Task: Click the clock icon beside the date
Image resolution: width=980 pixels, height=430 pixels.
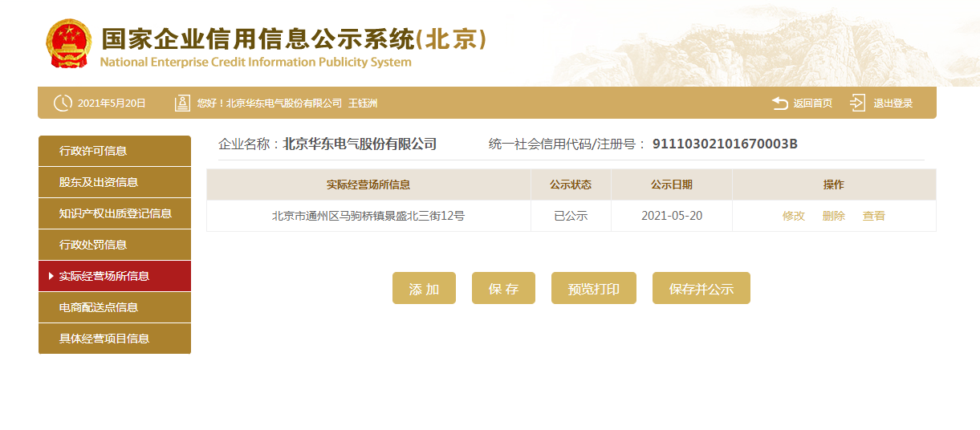Action: tap(63, 103)
